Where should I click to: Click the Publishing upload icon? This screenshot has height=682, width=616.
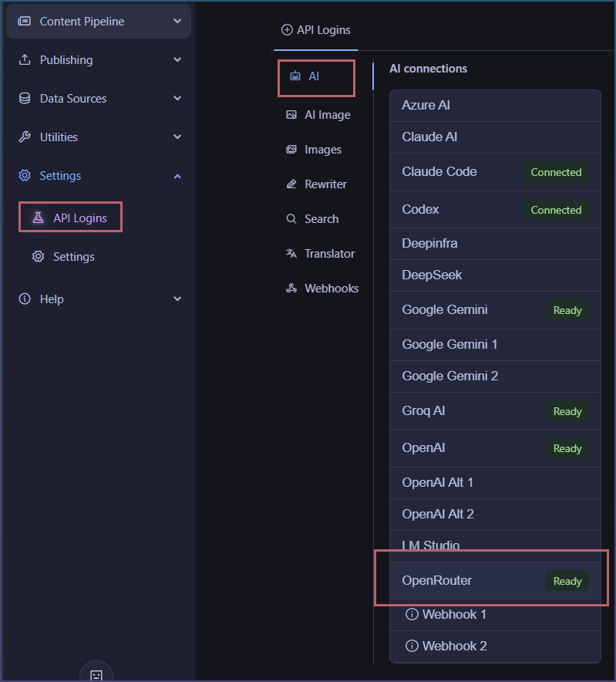pos(25,60)
